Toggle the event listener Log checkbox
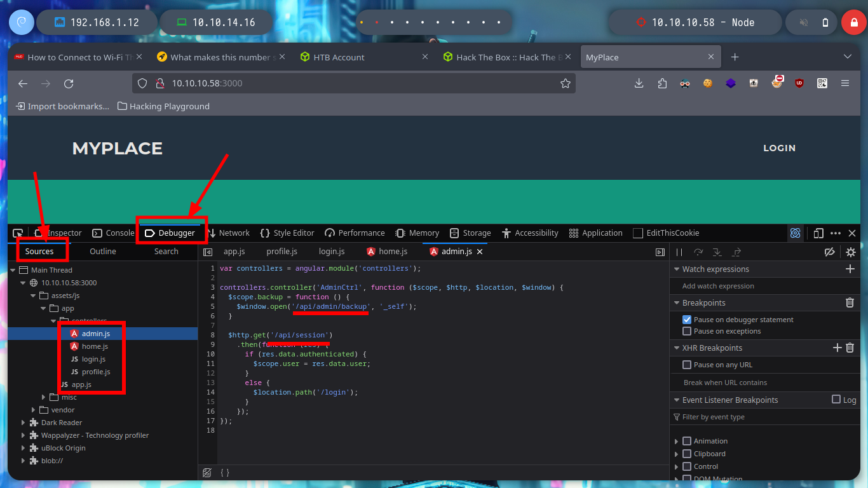The image size is (868, 488). coord(836,399)
